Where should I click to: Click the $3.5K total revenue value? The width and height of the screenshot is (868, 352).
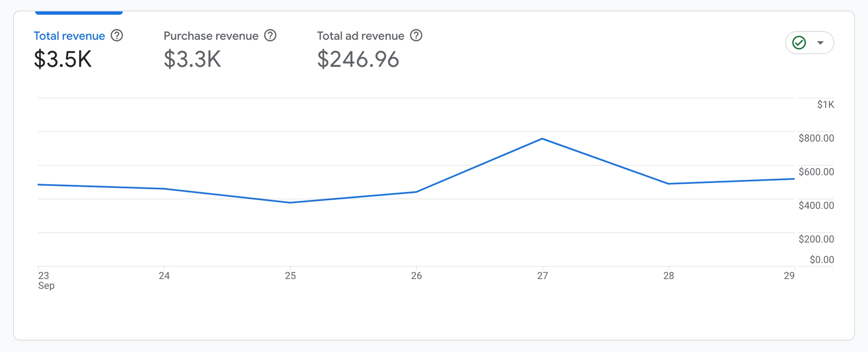coord(63,59)
